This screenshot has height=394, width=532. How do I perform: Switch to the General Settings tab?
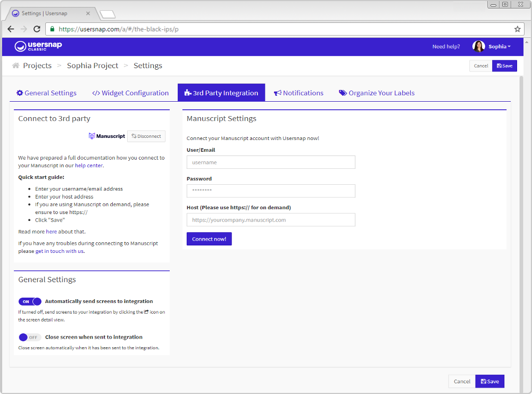pos(46,93)
